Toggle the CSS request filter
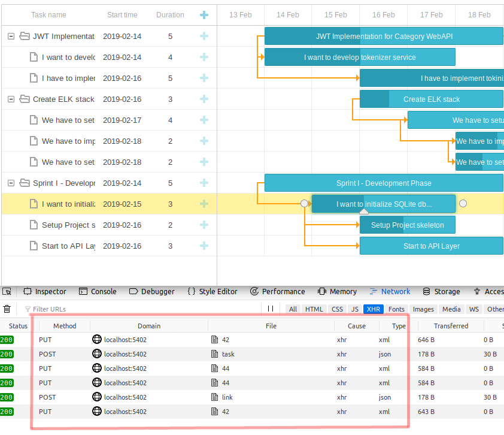Viewport: 504px width, 435px height. pyautogui.click(x=338, y=309)
